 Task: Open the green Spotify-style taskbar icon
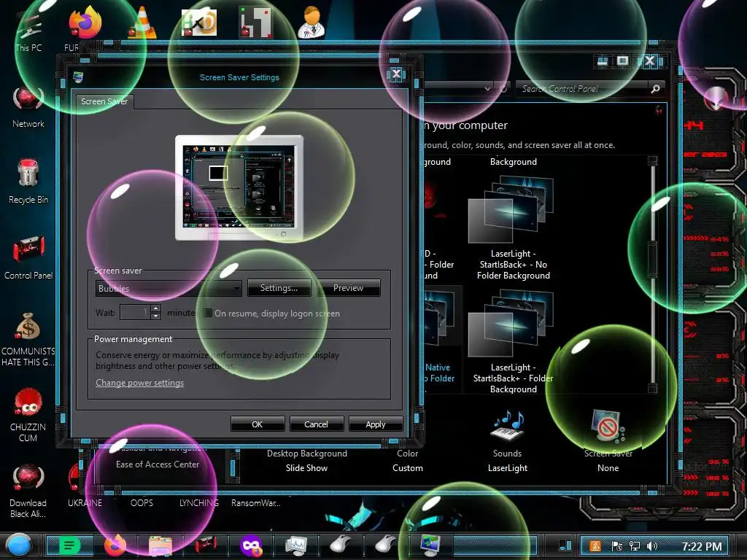[69, 545]
